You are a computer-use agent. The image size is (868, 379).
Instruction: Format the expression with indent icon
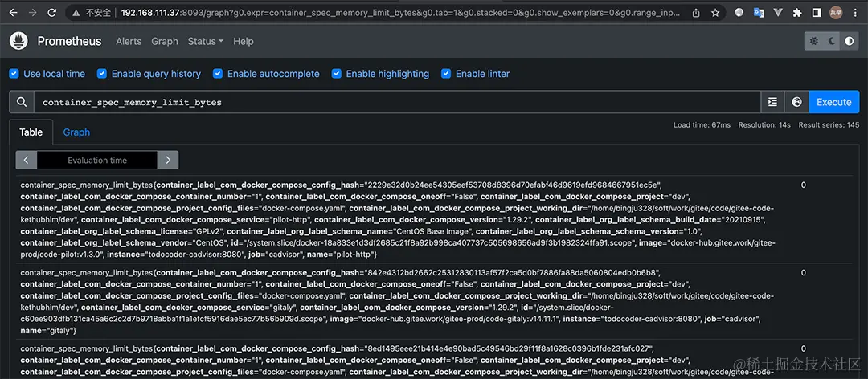pyautogui.click(x=773, y=102)
